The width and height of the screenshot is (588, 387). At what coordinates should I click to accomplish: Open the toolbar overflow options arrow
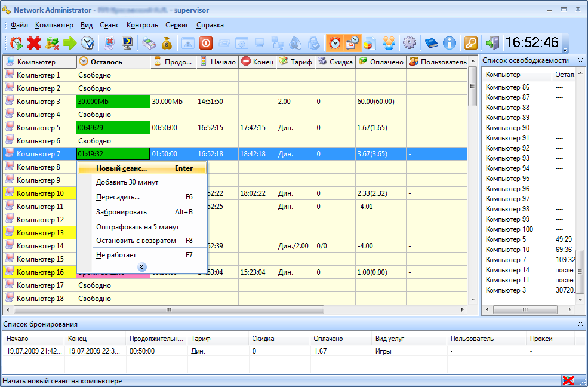[565, 50]
